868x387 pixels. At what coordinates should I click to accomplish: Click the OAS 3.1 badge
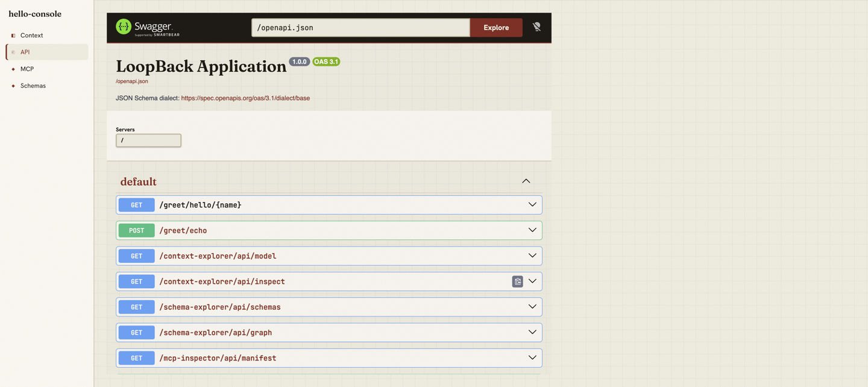[x=326, y=61]
